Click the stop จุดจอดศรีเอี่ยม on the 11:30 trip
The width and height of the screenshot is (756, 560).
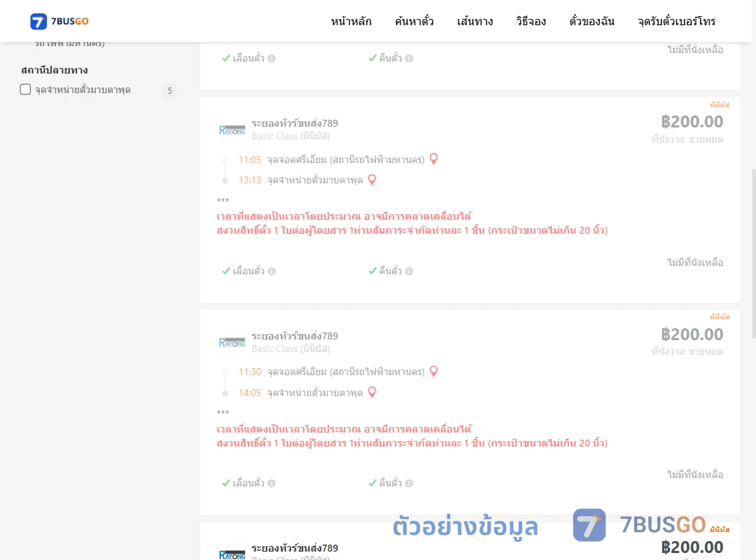pos(346,372)
